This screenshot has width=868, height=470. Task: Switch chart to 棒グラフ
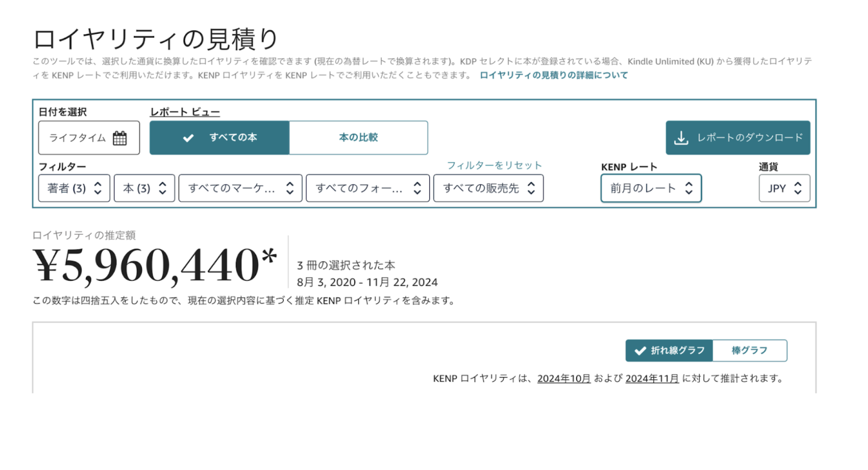coord(749,350)
